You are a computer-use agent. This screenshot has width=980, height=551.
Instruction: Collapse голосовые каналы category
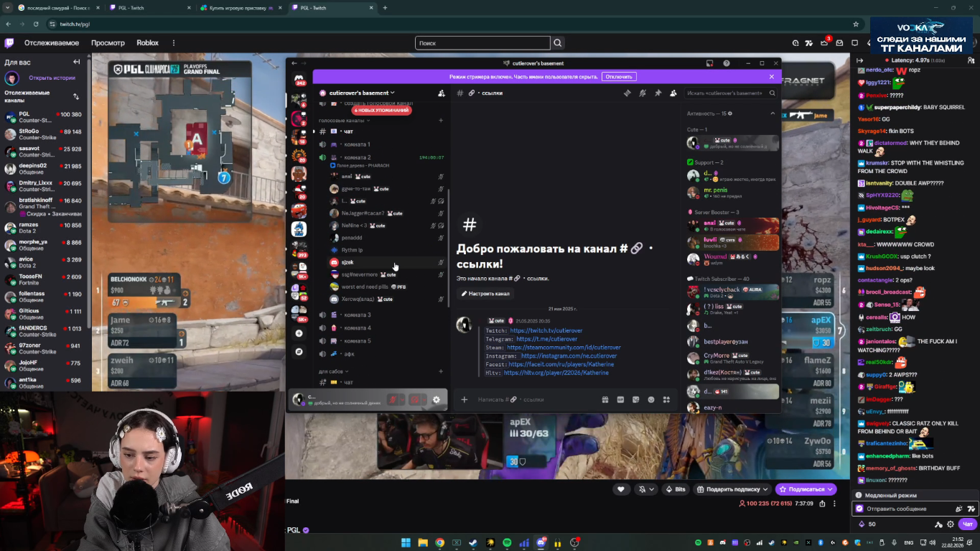[344, 120]
